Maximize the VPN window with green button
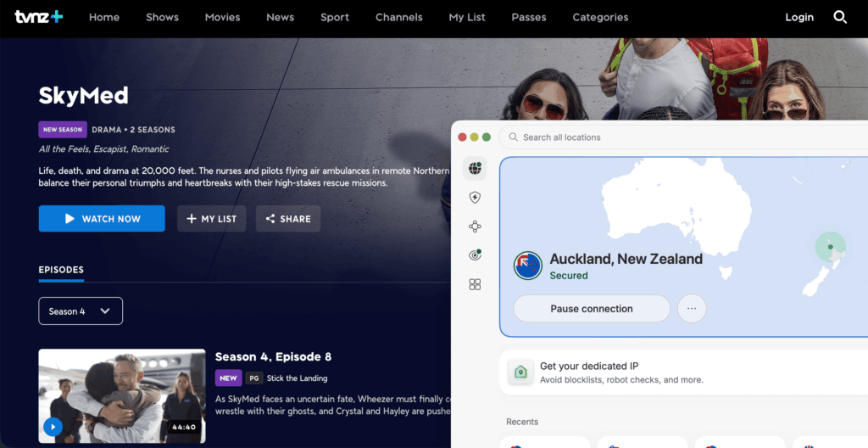This screenshot has width=868, height=448. click(487, 137)
